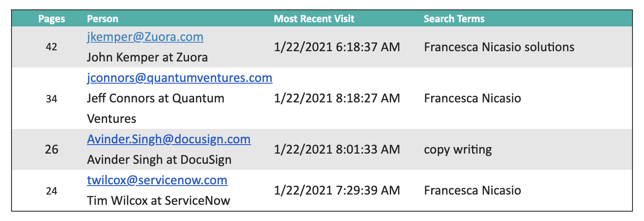Select the page count cell showing 26
This screenshot has width=644, height=221.
point(52,150)
